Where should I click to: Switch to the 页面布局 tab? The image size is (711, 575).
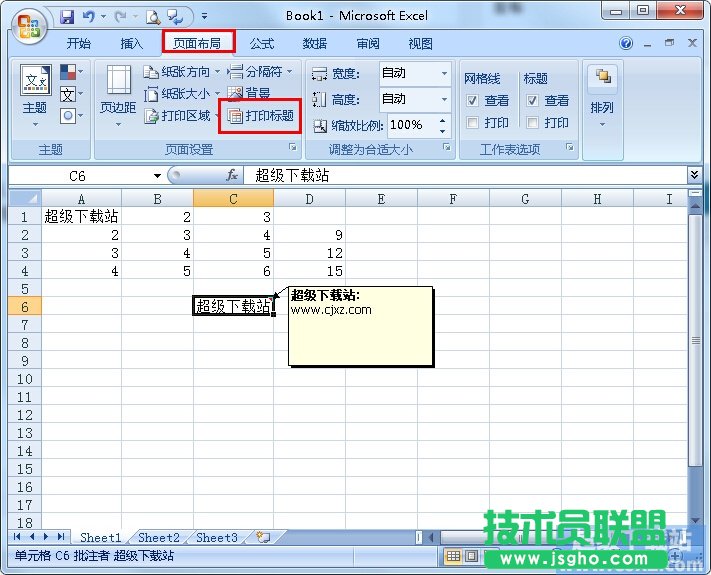coord(198,44)
